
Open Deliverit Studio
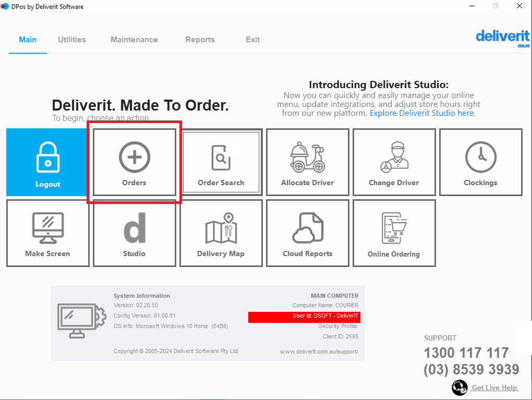point(134,233)
